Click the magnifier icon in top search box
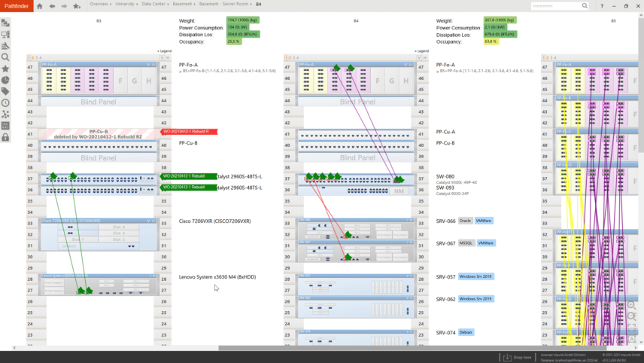The height and width of the screenshot is (363, 644). tap(585, 6)
